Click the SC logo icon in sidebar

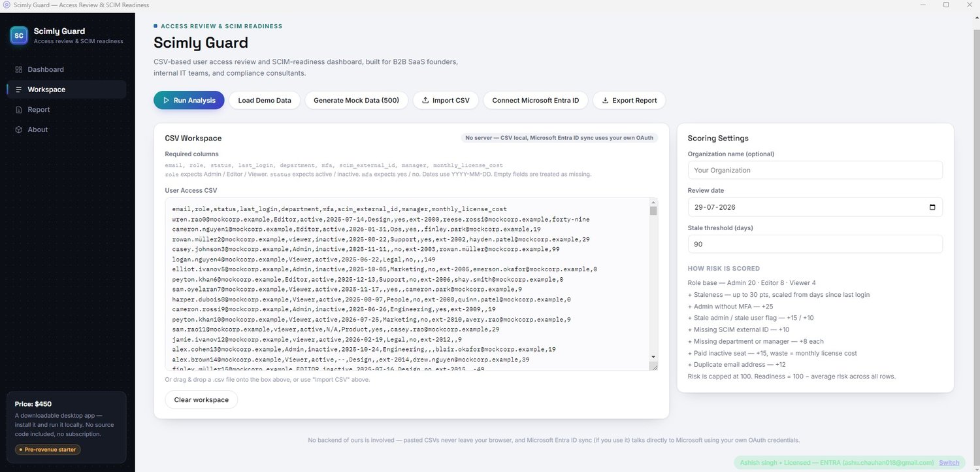tap(19, 35)
